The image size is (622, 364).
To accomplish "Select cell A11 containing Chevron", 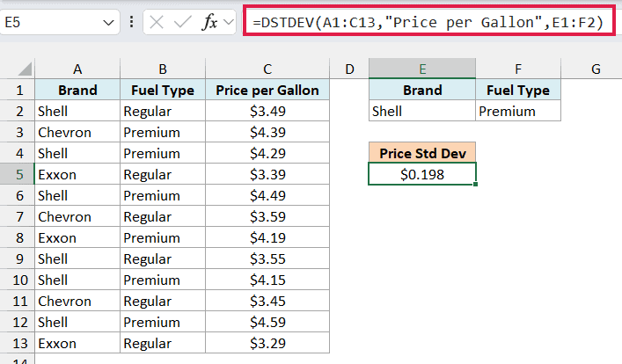I will tap(77, 301).
